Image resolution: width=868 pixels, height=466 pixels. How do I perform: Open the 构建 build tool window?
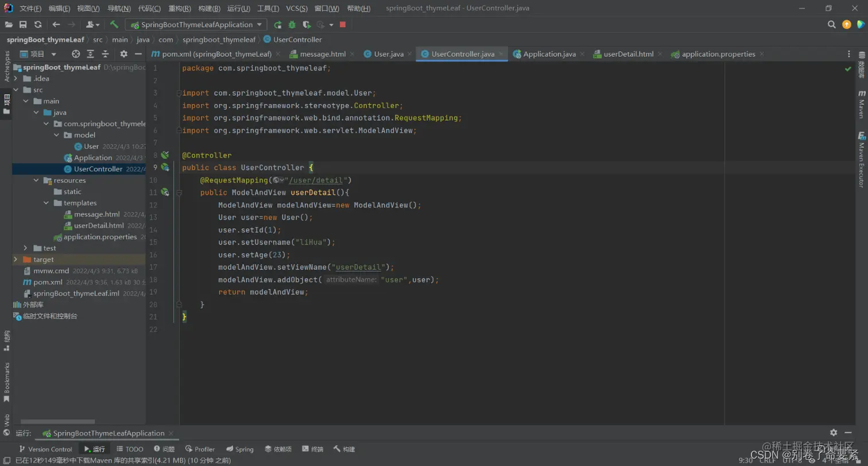click(x=344, y=449)
